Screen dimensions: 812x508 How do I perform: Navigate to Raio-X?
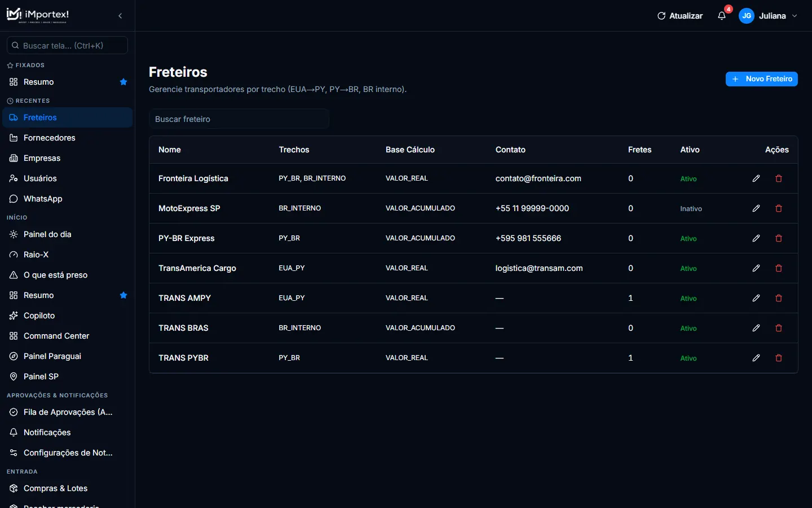(x=68, y=255)
